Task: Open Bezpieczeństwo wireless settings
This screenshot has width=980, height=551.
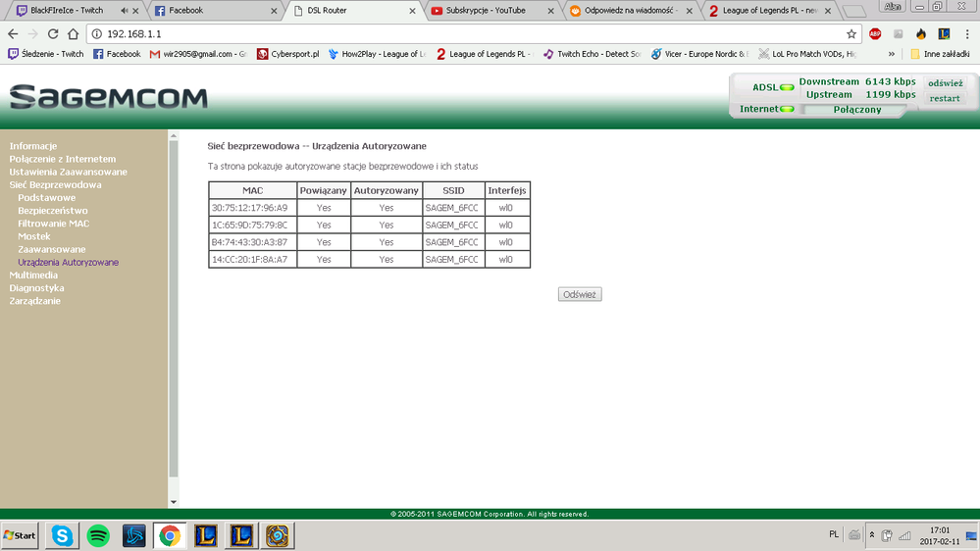Action: click(53, 211)
